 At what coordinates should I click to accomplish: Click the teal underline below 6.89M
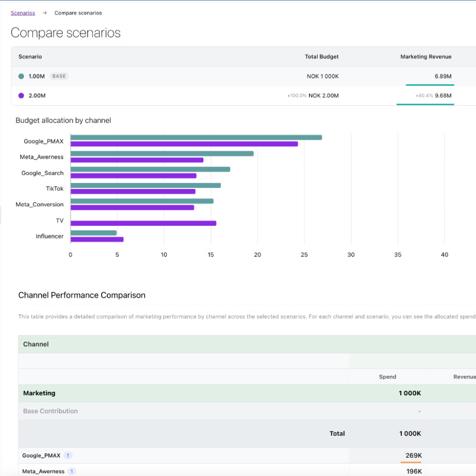coord(429,84)
